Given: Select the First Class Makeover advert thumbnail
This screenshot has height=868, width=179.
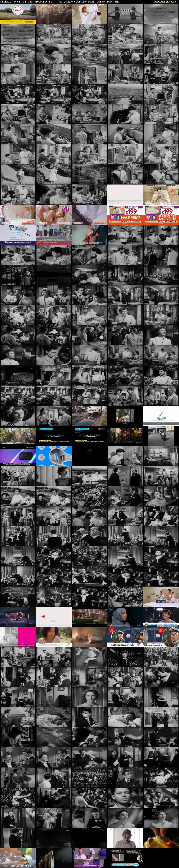Looking at the screenshot, I should pyautogui.click(x=161, y=215).
